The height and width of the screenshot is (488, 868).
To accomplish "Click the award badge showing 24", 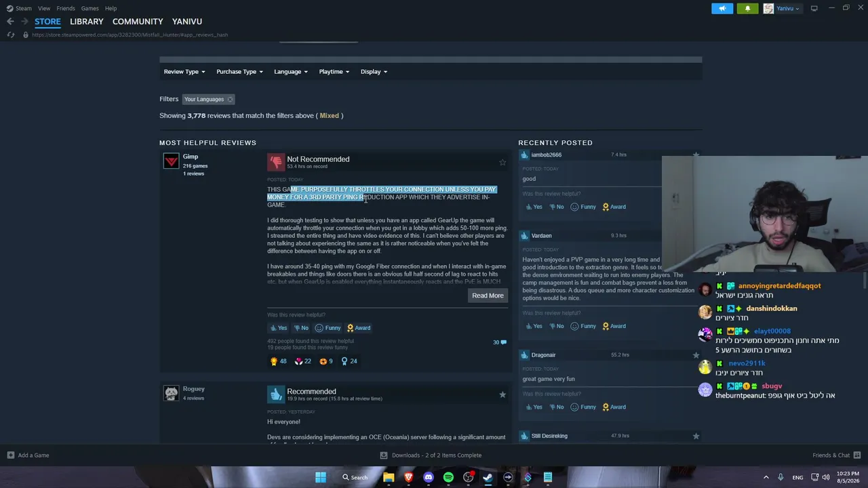I will pos(349,361).
